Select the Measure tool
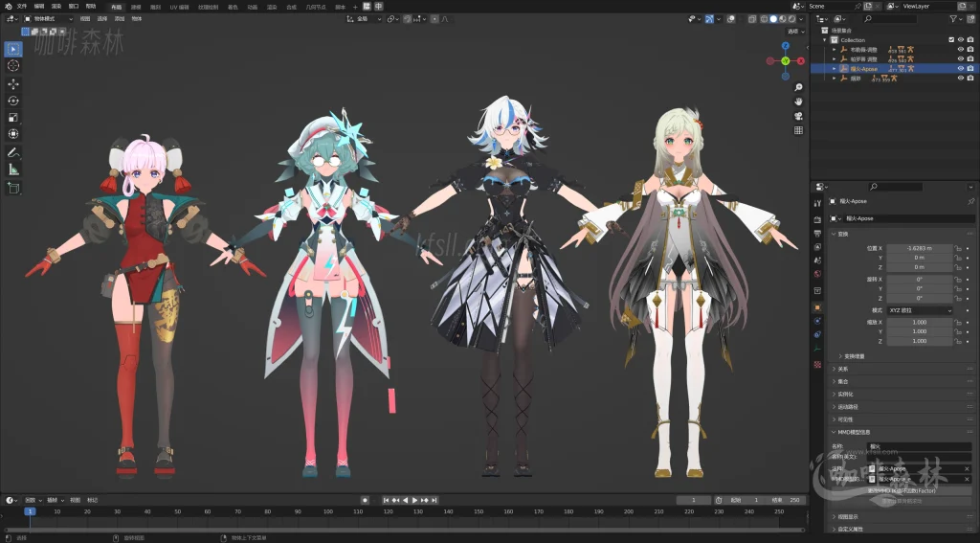Viewport: 980px width, 543px height. (13, 169)
